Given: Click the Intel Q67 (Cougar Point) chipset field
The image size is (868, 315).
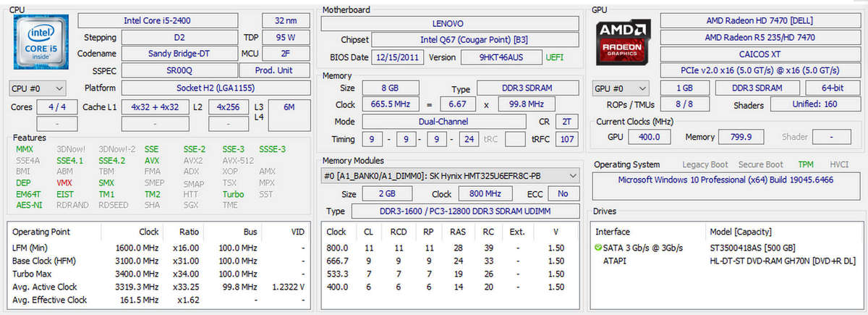Looking at the screenshot, I should tap(475, 40).
